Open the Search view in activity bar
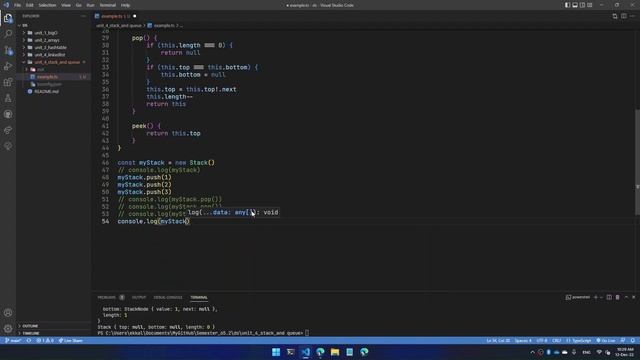 pos(8,34)
